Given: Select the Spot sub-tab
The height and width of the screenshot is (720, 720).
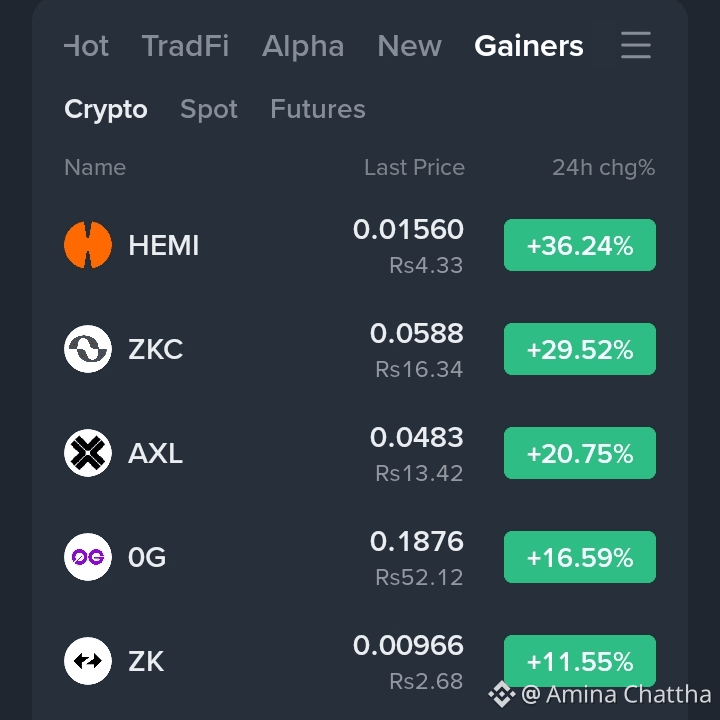Looking at the screenshot, I should point(209,109).
